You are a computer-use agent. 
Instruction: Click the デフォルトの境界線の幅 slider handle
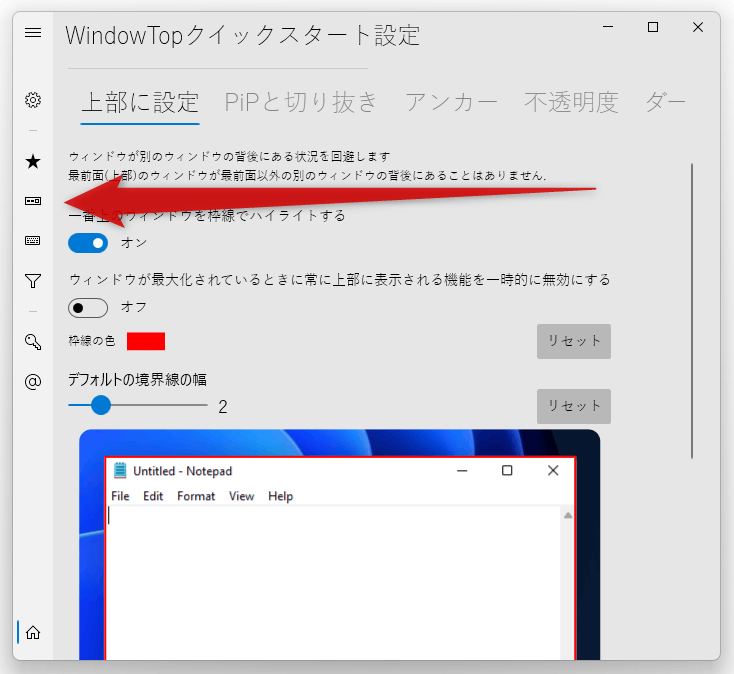pos(101,405)
